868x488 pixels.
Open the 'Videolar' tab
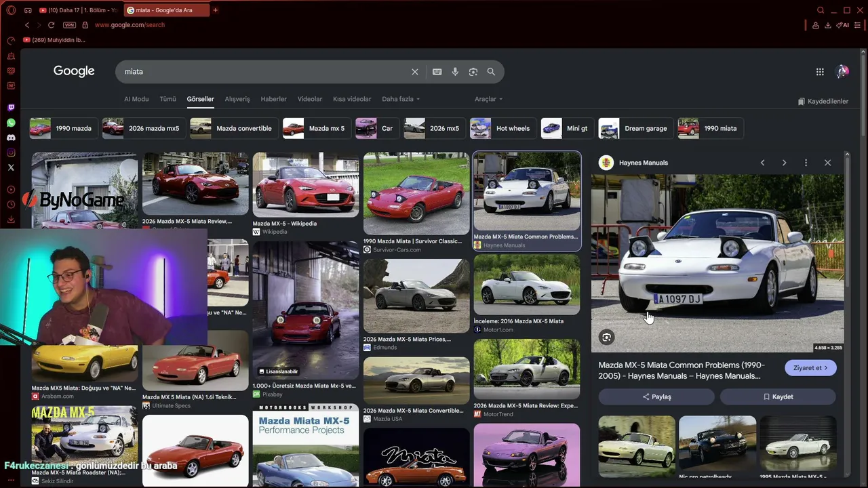pos(310,99)
